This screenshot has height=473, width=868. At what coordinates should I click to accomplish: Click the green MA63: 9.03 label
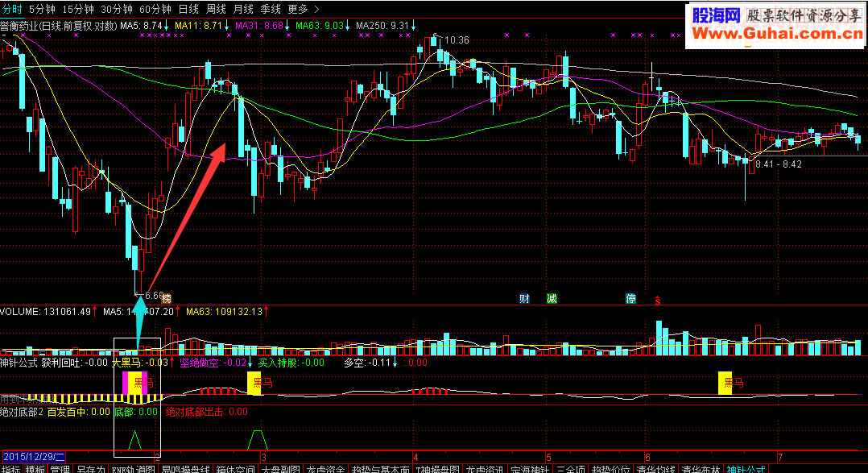click(x=320, y=26)
